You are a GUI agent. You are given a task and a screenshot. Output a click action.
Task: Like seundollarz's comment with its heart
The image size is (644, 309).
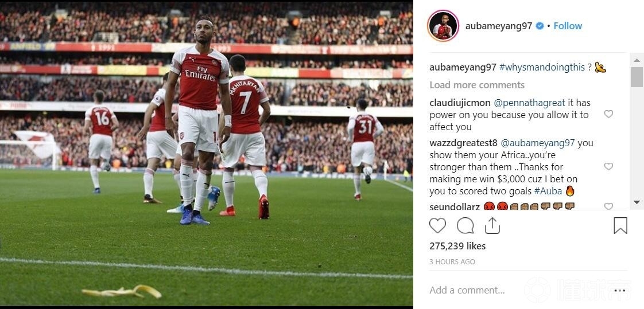[x=608, y=206]
